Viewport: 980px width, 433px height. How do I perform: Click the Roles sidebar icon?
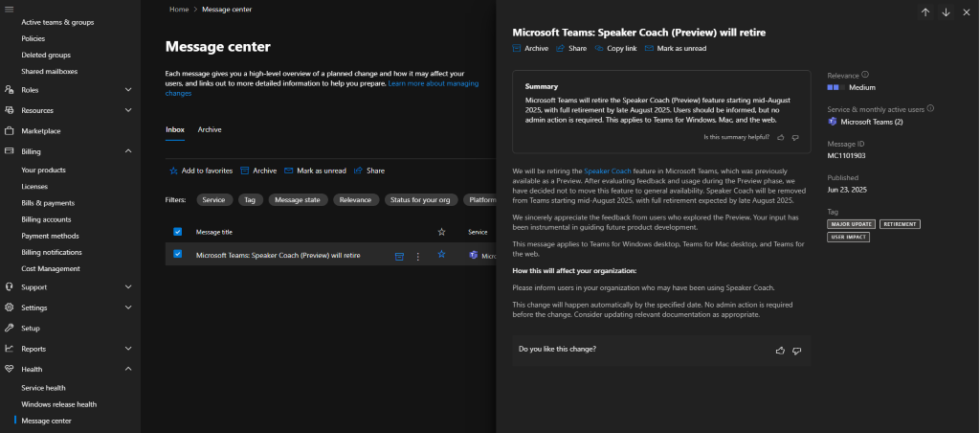(x=9, y=89)
